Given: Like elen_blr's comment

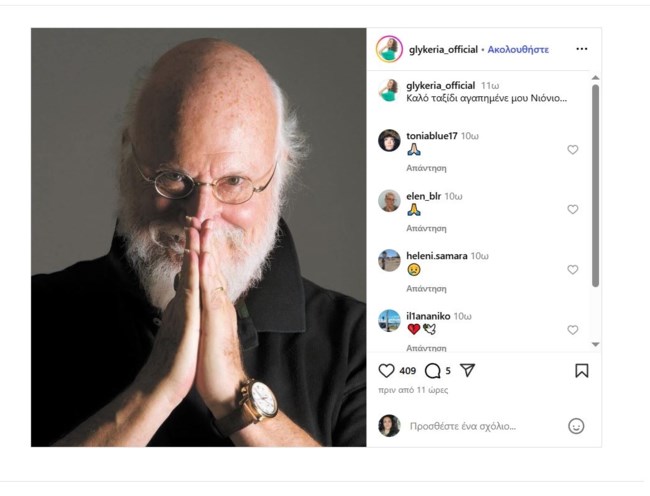Looking at the screenshot, I should [x=573, y=210].
